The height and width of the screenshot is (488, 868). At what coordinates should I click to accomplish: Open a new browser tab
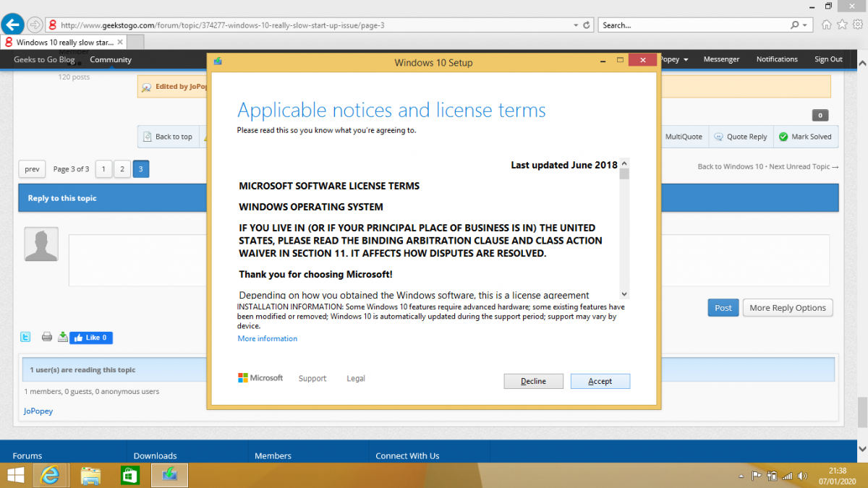pos(135,42)
